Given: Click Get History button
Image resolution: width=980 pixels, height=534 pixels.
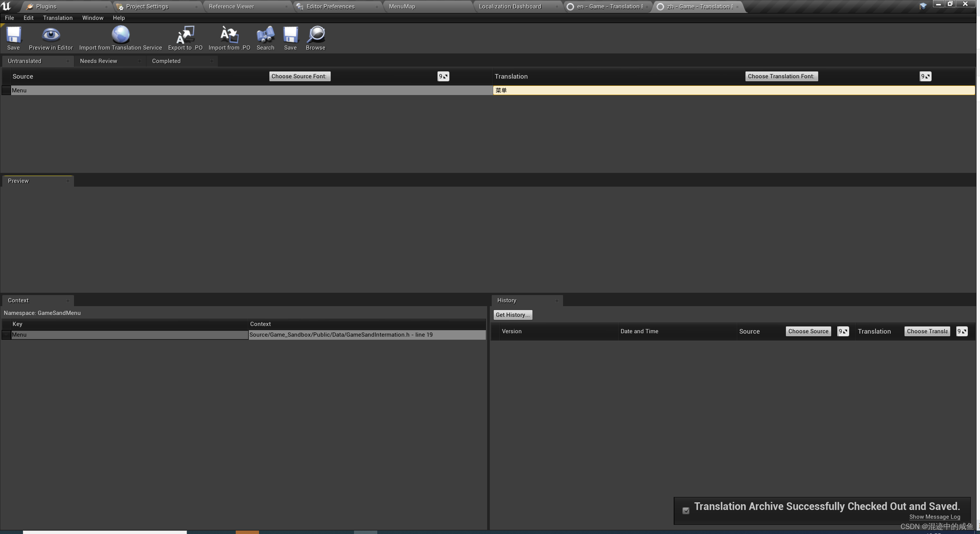Looking at the screenshot, I should tap(513, 315).
